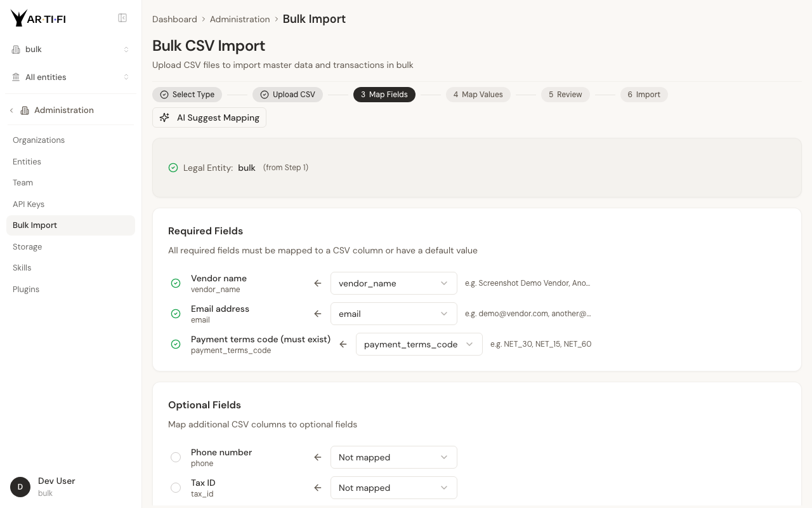Click the green check next to Legal Entity
The width and height of the screenshot is (812, 508).
pyautogui.click(x=173, y=168)
